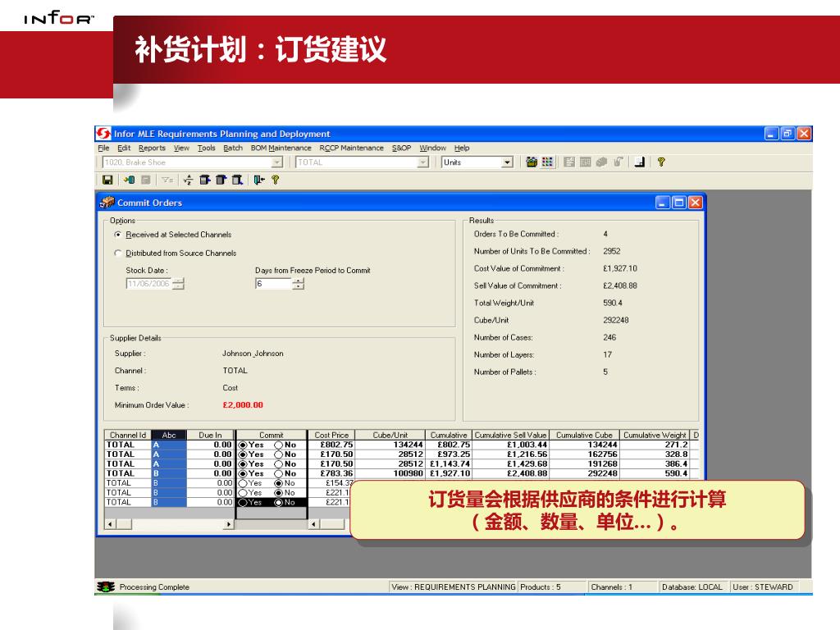Click the A-Z sort icon

(x=188, y=180)
